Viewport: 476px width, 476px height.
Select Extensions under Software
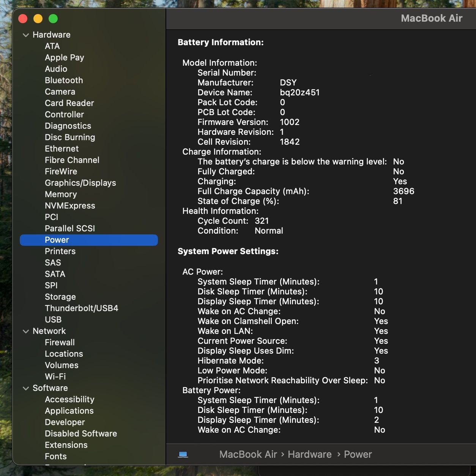(x=66, y=445)
